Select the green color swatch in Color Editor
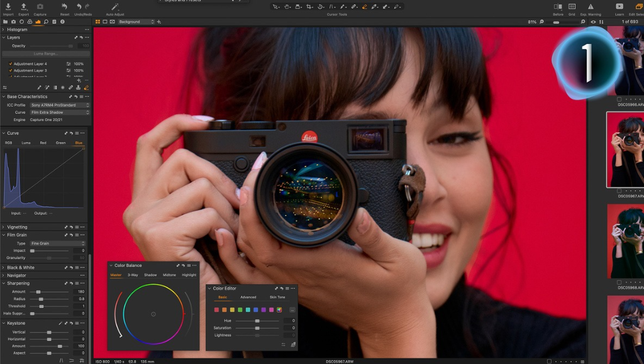The width and height of the screenshot is (644, 364). (x=240, y=310)
